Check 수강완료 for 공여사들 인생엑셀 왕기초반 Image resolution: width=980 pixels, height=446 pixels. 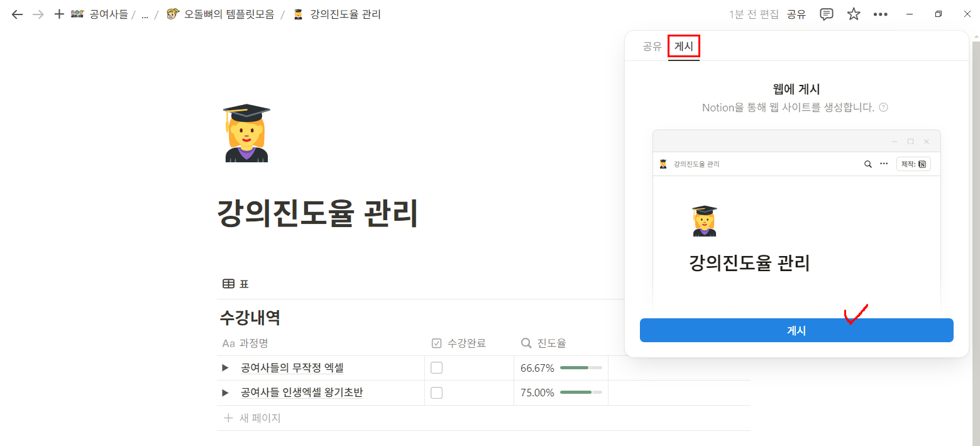tap(436, 393)
